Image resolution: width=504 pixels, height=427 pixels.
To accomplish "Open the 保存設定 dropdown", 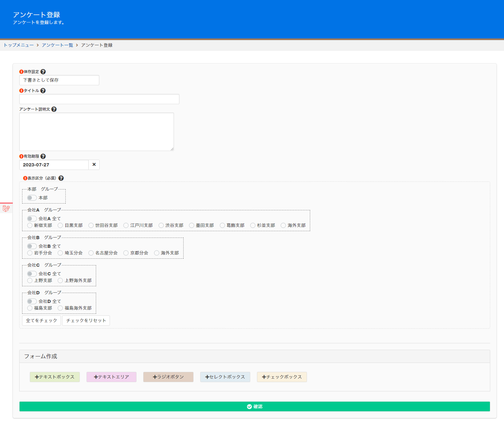I will coord(59,80).
